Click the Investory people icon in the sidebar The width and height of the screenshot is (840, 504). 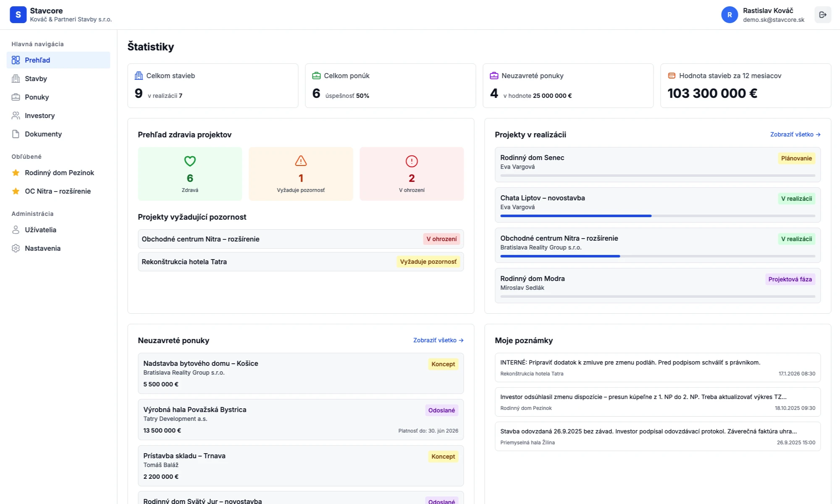(x=16, y=115)
